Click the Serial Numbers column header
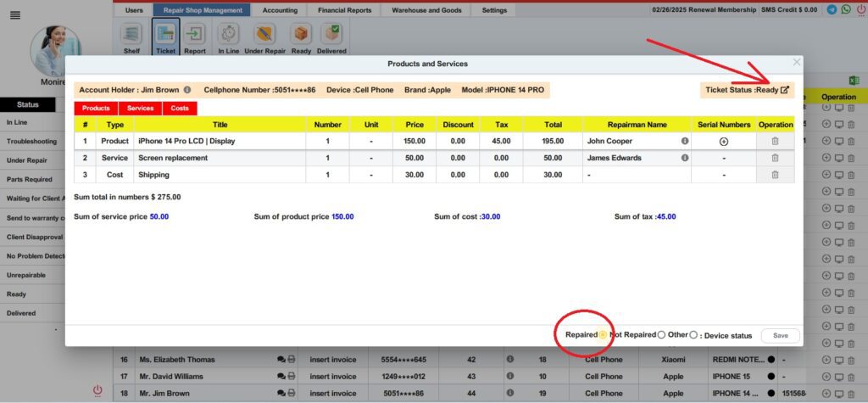 pos(724,125)
